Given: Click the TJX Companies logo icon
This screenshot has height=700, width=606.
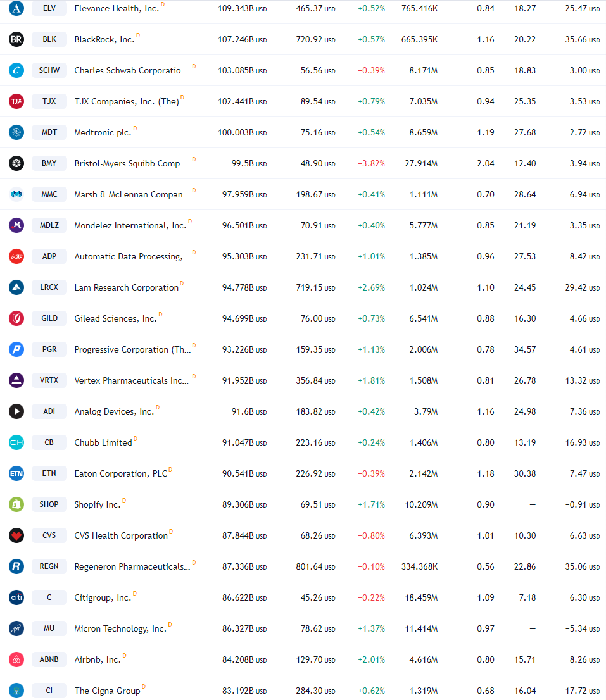Looking at the screenshot, I should [x=16, y=101].
